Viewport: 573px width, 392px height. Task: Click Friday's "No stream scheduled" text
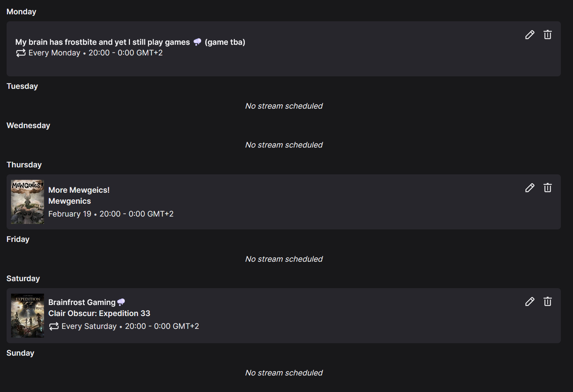[284, 259]
